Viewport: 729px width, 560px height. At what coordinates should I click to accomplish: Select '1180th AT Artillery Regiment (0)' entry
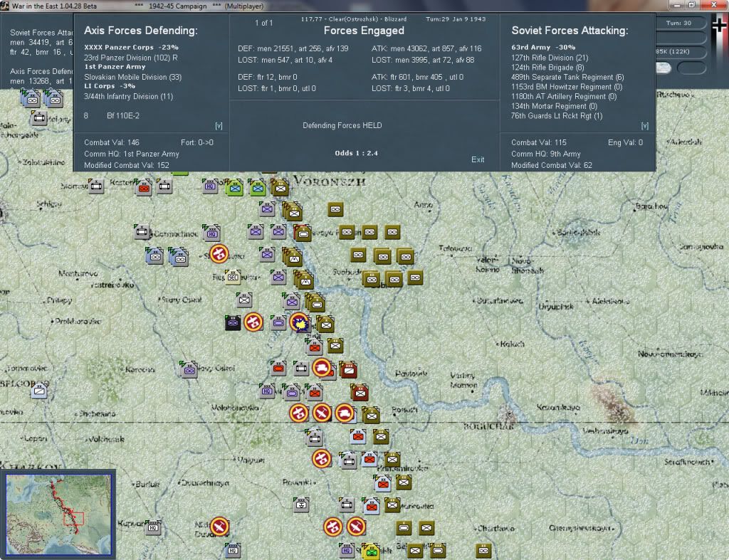(564, 97)
